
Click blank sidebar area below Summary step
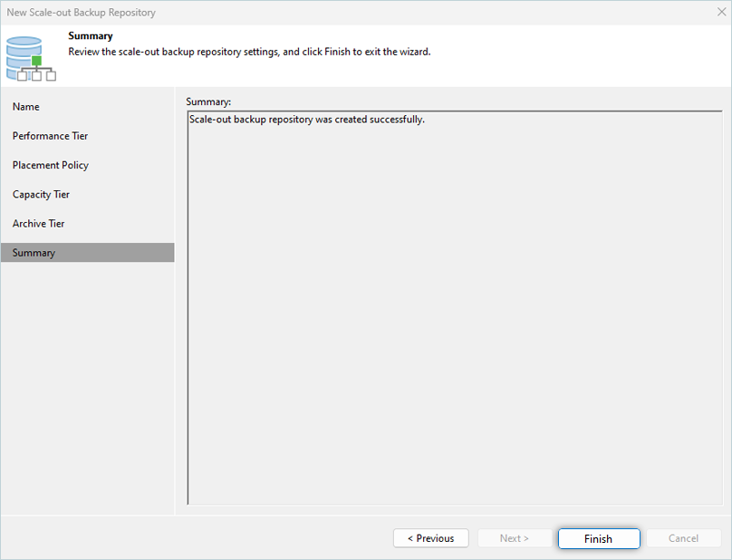tap(87, 381)
